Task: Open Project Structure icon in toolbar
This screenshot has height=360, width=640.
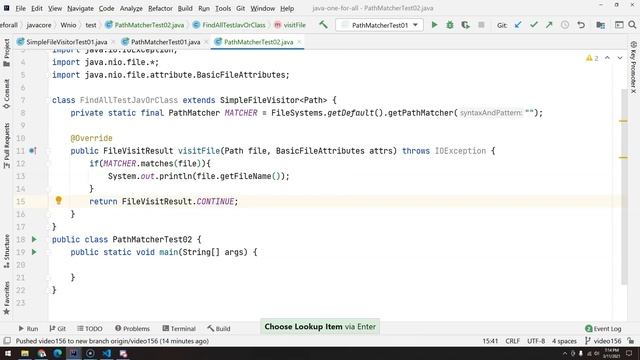Action: click(600, 25)
